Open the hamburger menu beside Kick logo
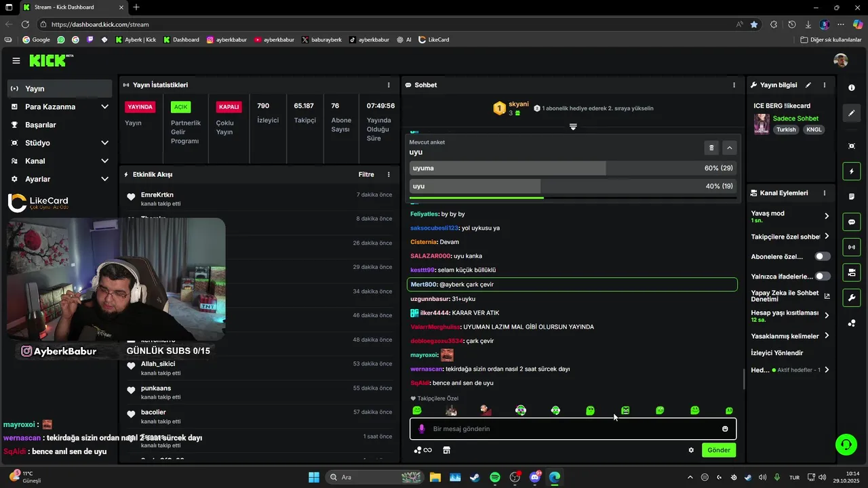Viewport: 868px width, 488px height. coord(16,60)
